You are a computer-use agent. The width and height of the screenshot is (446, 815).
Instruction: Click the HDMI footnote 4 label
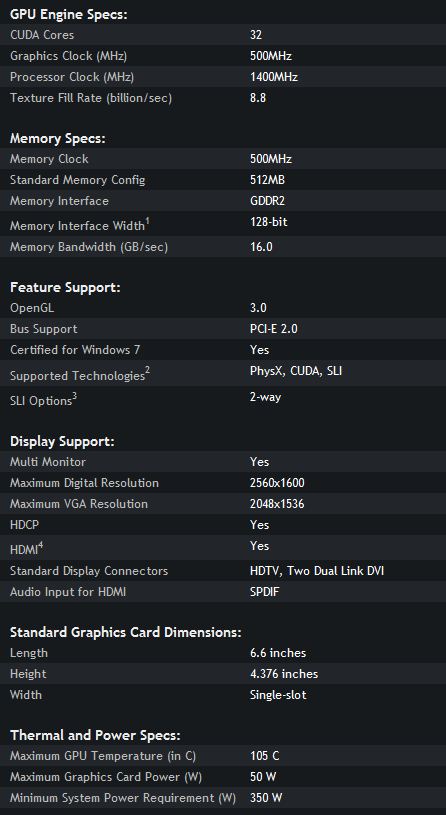(x=27, y=548)
